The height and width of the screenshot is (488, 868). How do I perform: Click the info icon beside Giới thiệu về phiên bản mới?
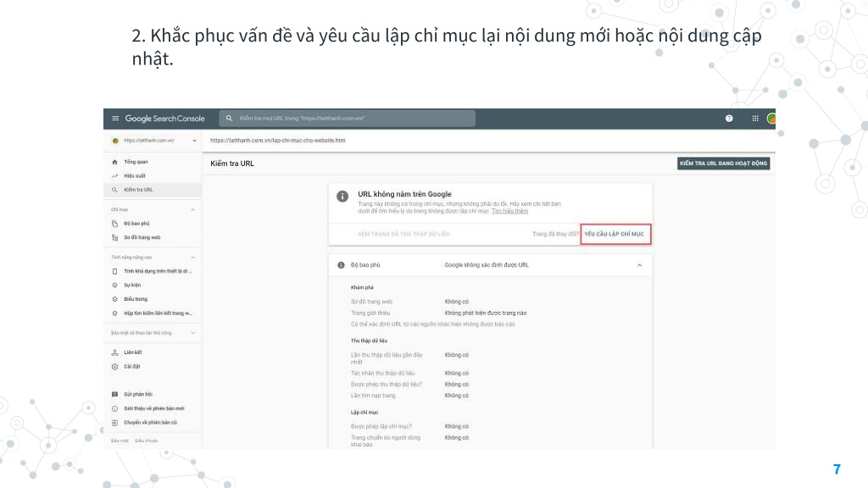point(114,408)
